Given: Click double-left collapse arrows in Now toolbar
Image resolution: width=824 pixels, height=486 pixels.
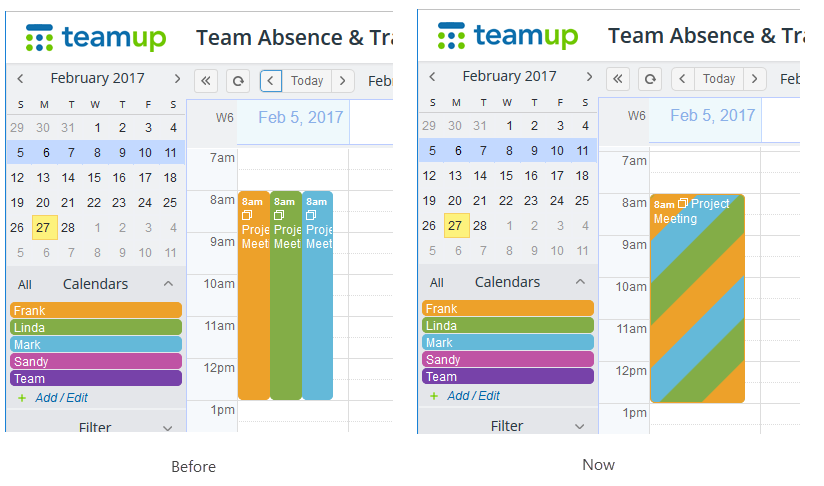Looking at the screenshot, I should click(618, 79).
